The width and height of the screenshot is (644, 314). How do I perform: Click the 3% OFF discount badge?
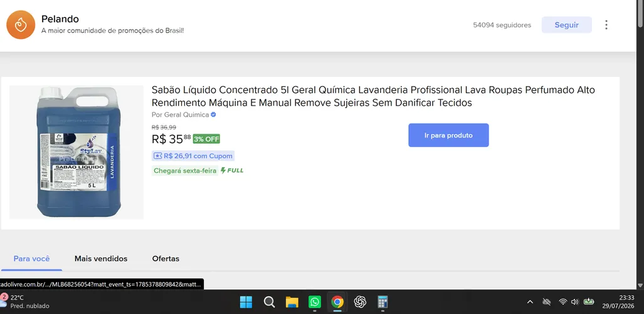(x=206, y=139)
